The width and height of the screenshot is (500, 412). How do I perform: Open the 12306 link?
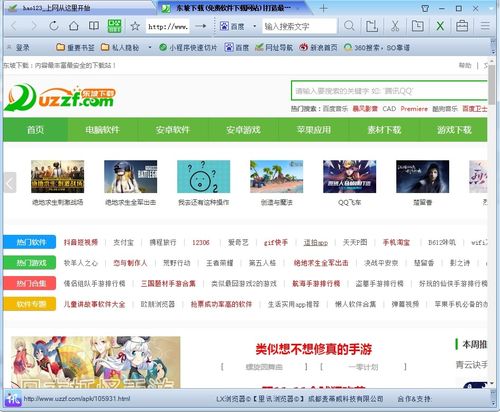(x=201, y=242)
